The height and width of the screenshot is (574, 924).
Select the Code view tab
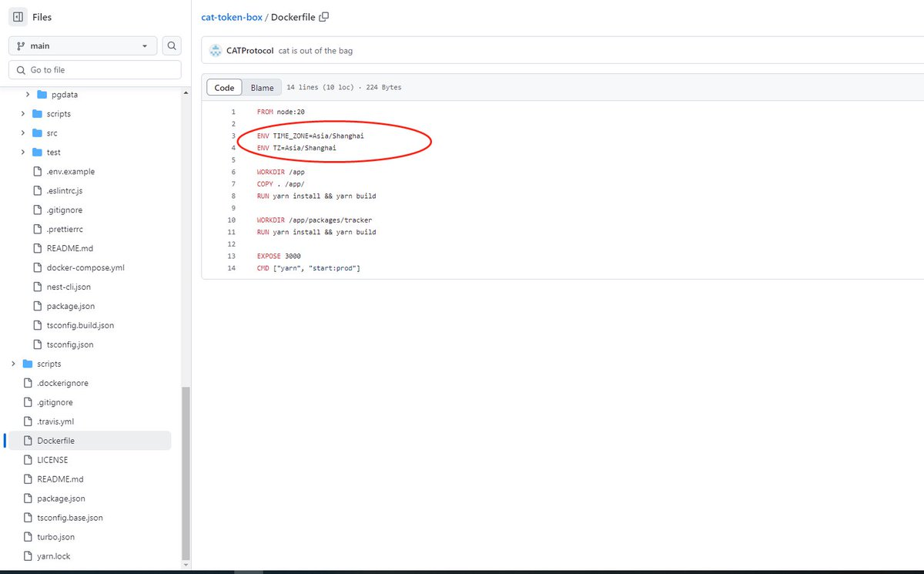coord(224,88)
